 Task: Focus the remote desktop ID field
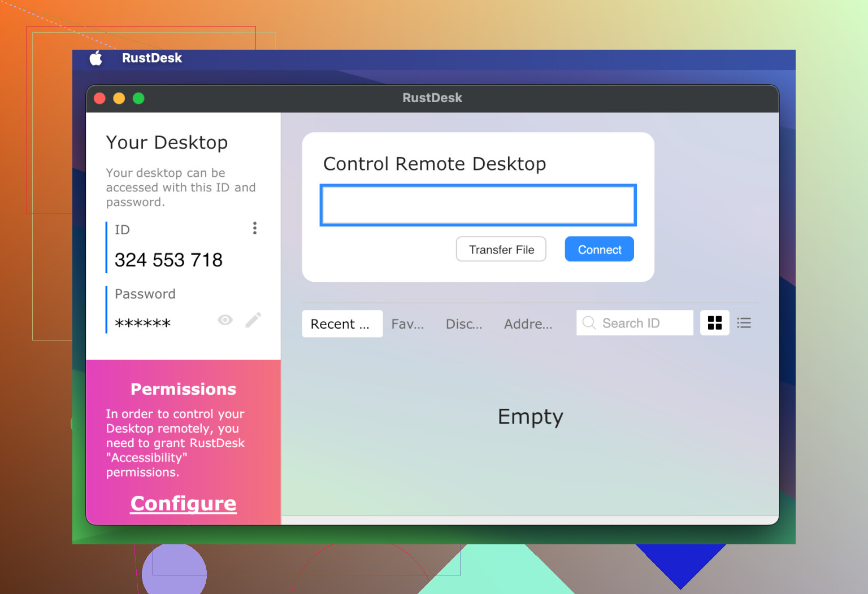(x=478, y=205)
